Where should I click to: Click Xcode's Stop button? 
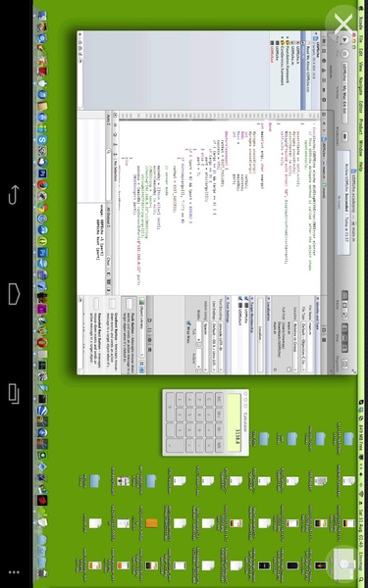(344, 54)
